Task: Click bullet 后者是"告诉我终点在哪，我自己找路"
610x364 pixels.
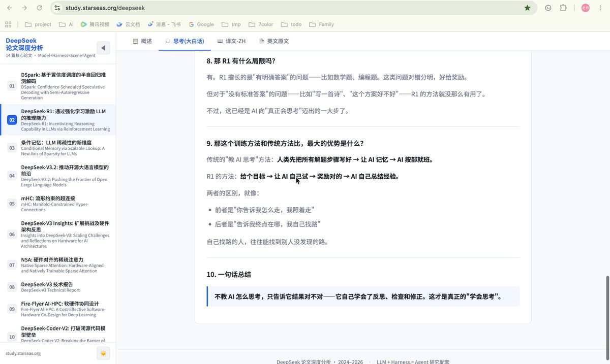Action: click(x=267, y=224)
